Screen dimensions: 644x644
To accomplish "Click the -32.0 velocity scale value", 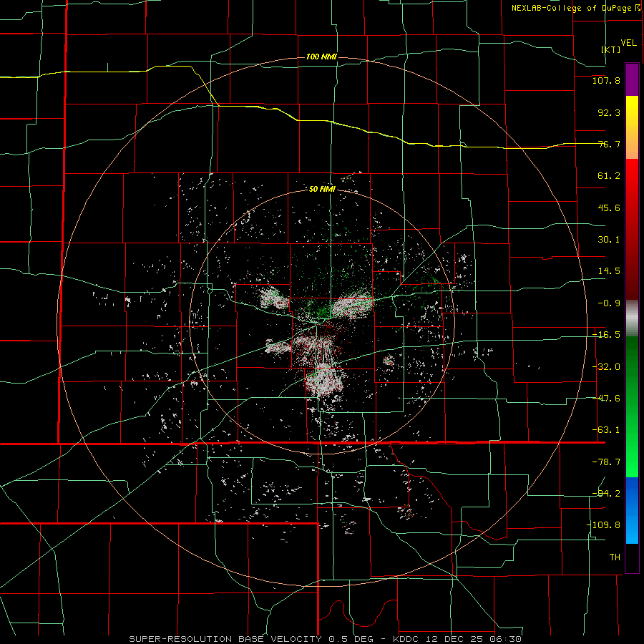I will tap(606, 367).
